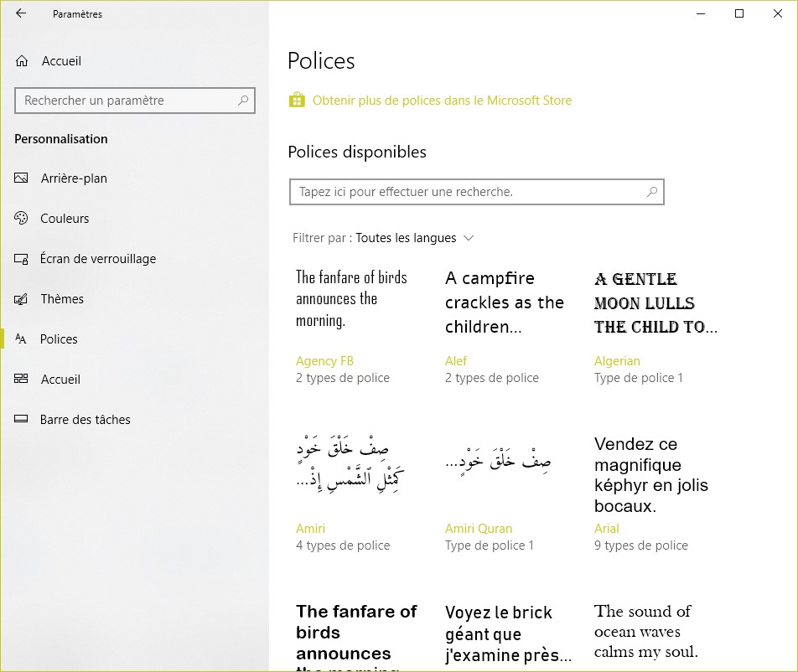Open the Polices settings page
This screenshot has height=672, width=798.
point(59,339)
